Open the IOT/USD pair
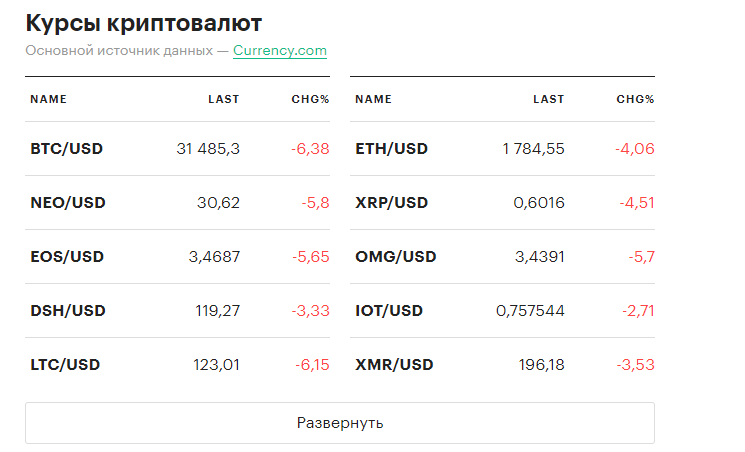The image size is (745, 452). [389, 311]
